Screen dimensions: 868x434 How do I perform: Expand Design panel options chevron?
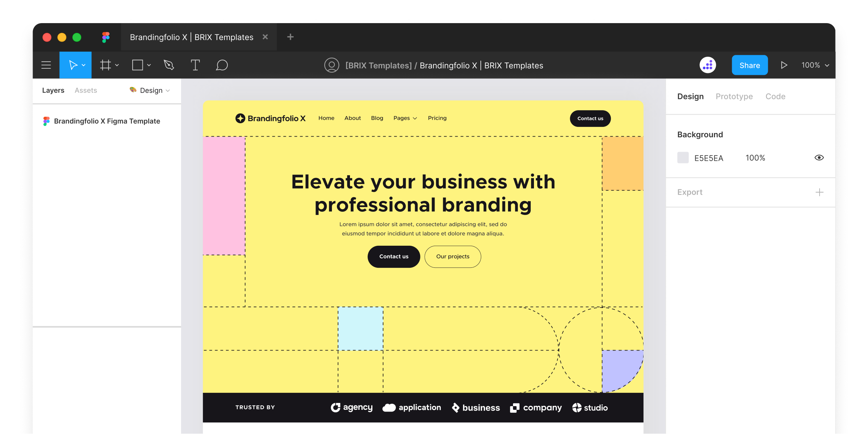point(168,90)
